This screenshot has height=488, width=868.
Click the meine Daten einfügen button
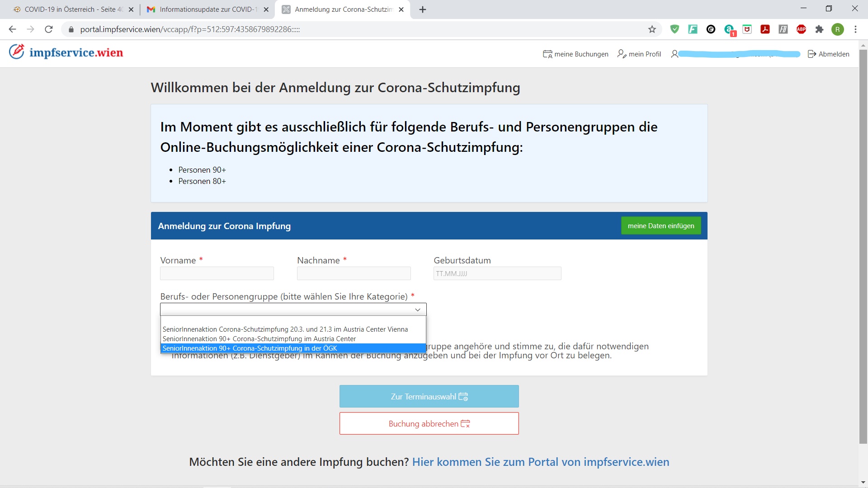coord(660,226)
